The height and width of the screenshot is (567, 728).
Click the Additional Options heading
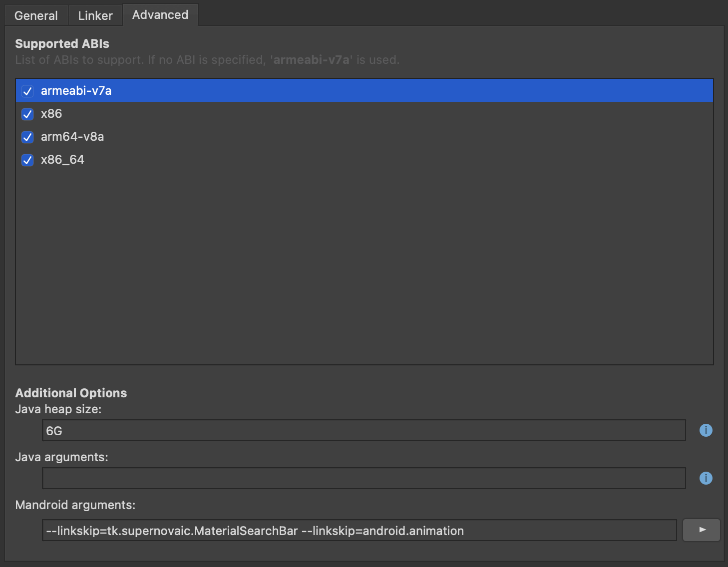(71, 393)
